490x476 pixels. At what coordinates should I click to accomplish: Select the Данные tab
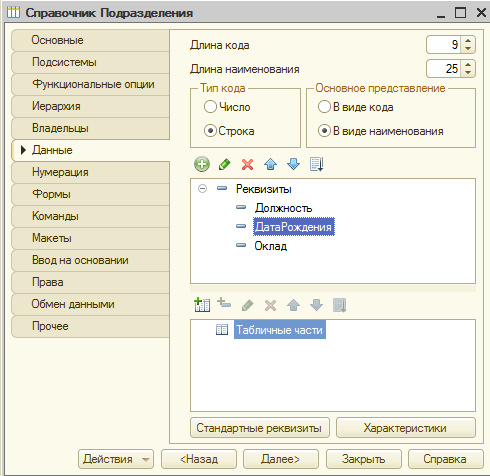pos(90,150)
